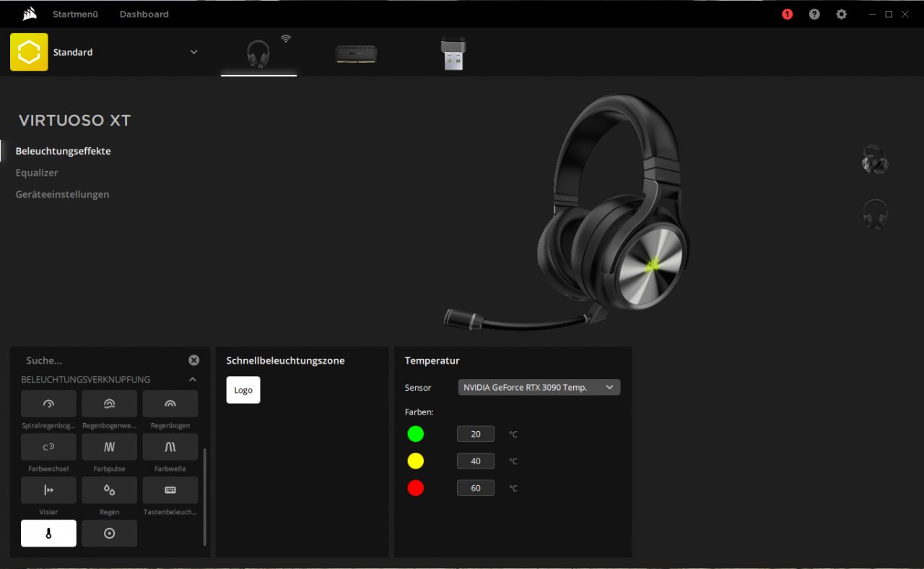Viewport: 924px width, 569px height.
Task: Minimize the iCUE window
Action: (873, 14)
